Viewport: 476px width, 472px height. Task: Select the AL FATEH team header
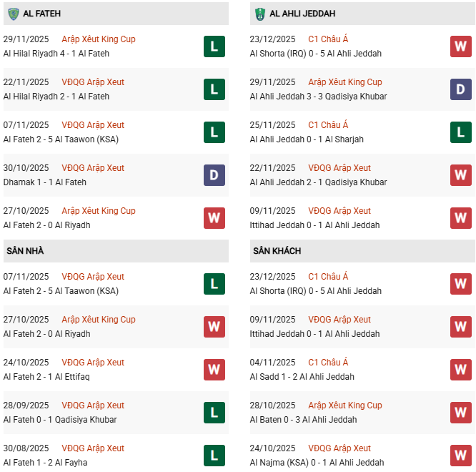click(44, 14)
